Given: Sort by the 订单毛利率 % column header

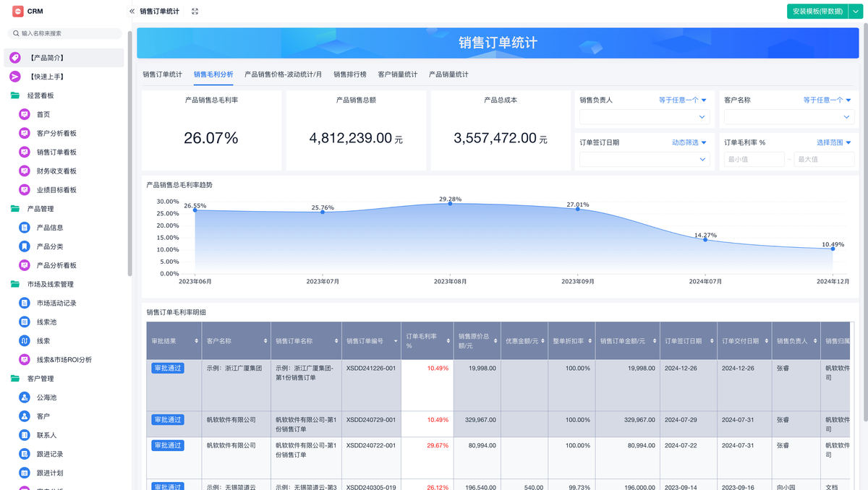Looking at the screenshot, I should (427, 341).
